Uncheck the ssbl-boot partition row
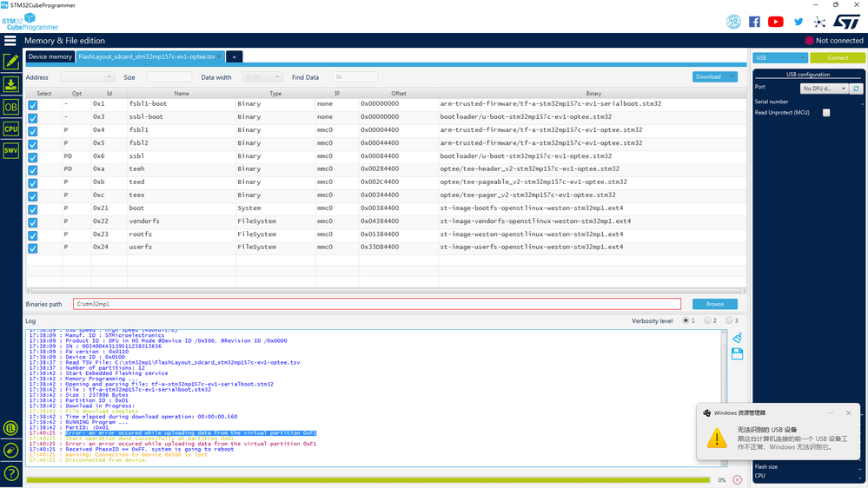Screen dimensions: 868x488 33,118
